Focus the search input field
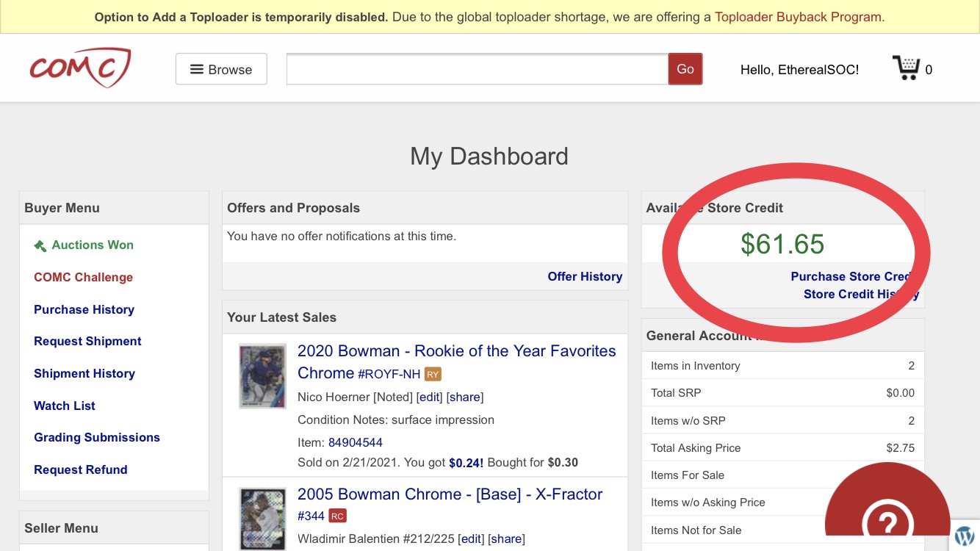Viewport: 980px width, 551px height. (x=478, y=69)
